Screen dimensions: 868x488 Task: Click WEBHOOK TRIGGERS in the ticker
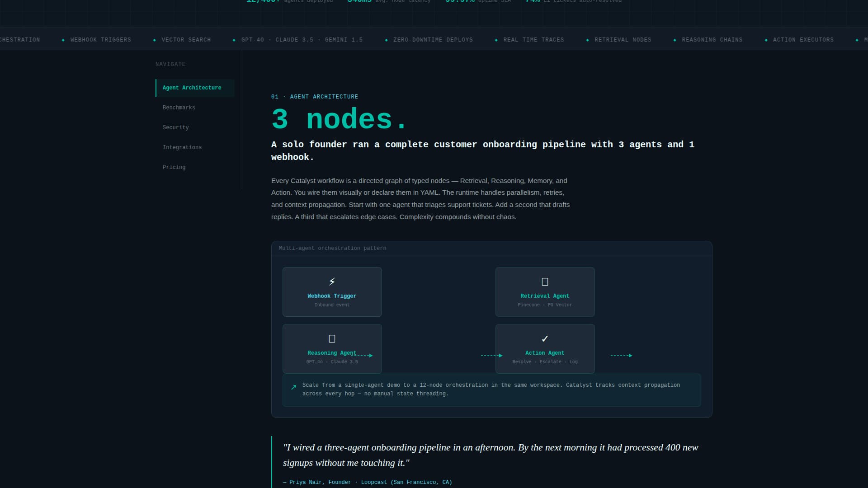pyautogui.click(x=100, y=40)
